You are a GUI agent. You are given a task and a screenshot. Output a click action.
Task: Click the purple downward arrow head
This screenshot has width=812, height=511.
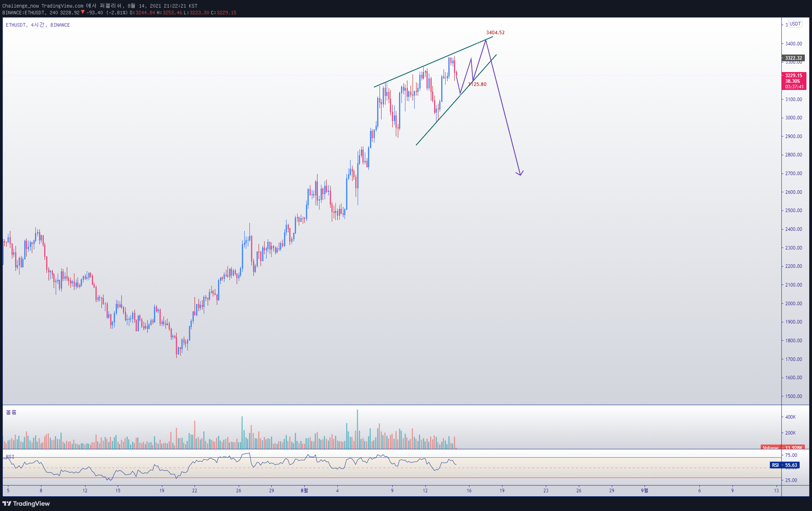[520, 173]
